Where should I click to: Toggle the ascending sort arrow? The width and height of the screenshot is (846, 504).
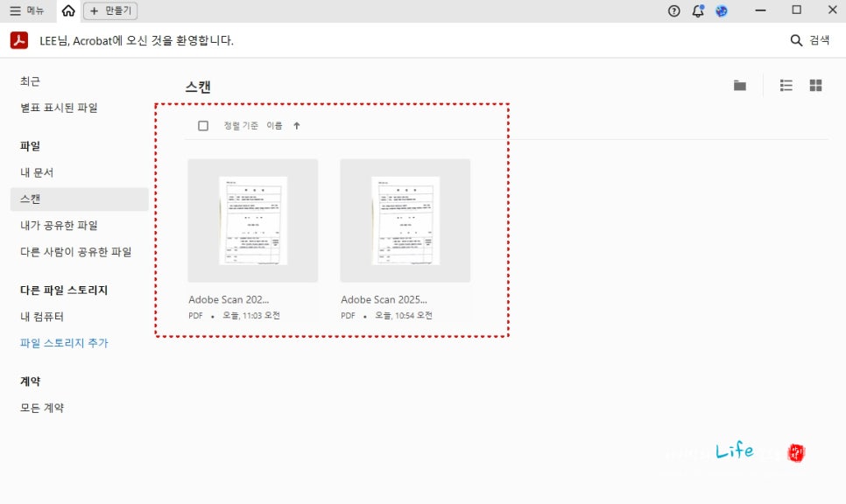(297, 126)
